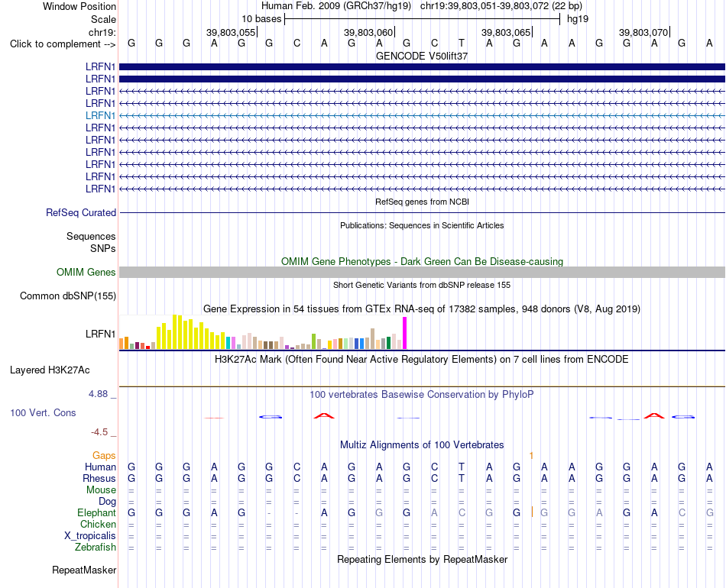This screenshot has width=726, height=588.
Task: Click 'RefSeq genes from NCBI' track title
Action: click(x=422, y=202)
